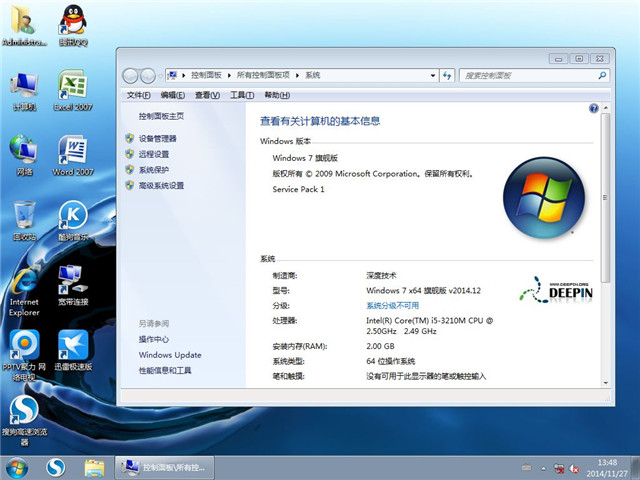Click the Windows Start orb

click(17, 468)
